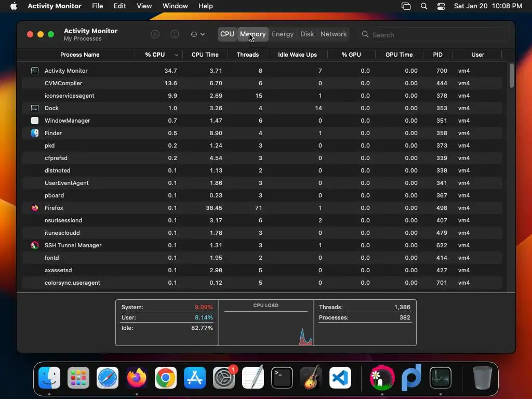Click the Finder process row icon
The width and height of the screenshot is (532, 399).
(35, 133)
